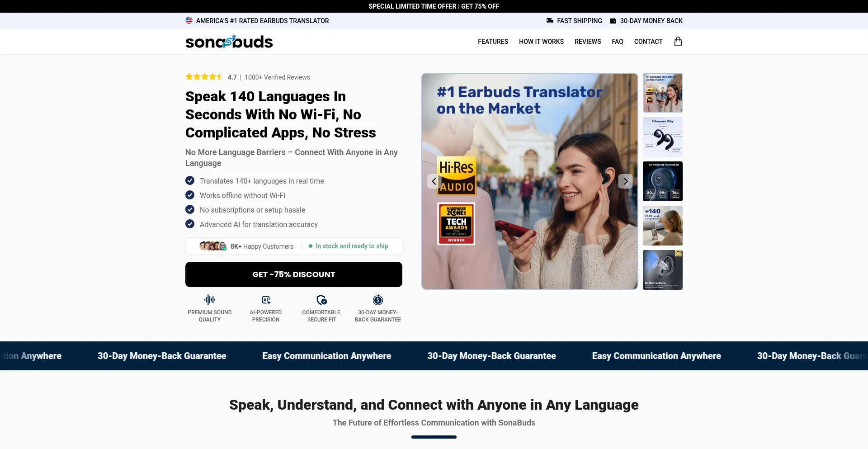Click the checkmark beside Advanced AI for translation

[x=190, y=224]
